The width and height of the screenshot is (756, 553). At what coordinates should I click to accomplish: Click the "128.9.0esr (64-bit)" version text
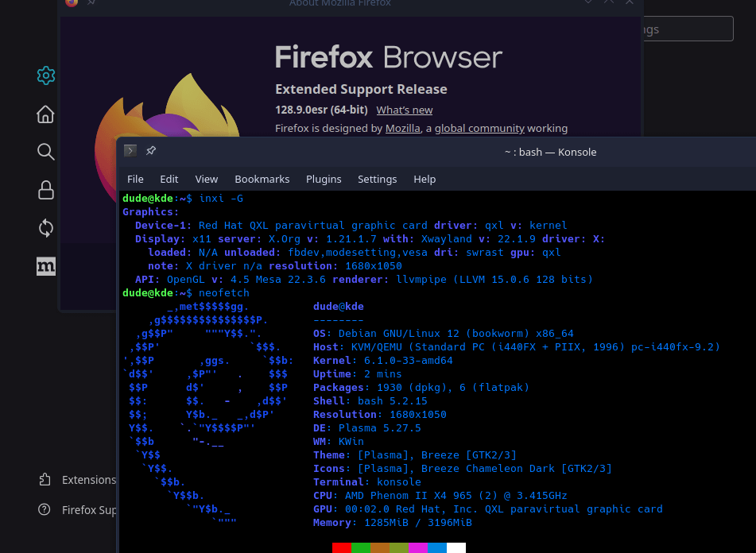coord(322,110)
